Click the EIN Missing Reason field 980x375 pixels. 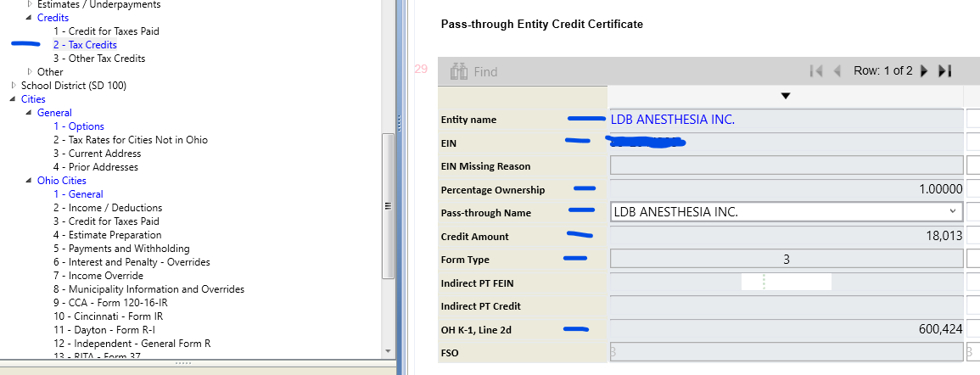coord(786,165)
